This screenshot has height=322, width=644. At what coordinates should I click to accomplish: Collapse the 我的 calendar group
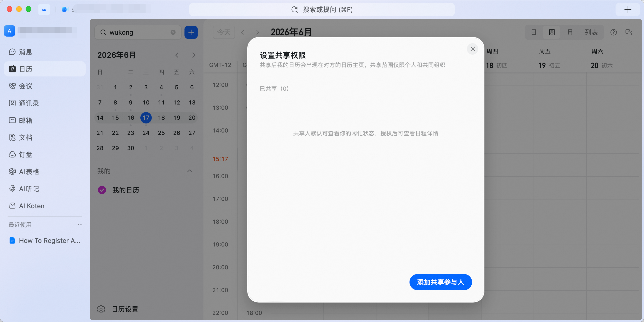tap(190, 171)
